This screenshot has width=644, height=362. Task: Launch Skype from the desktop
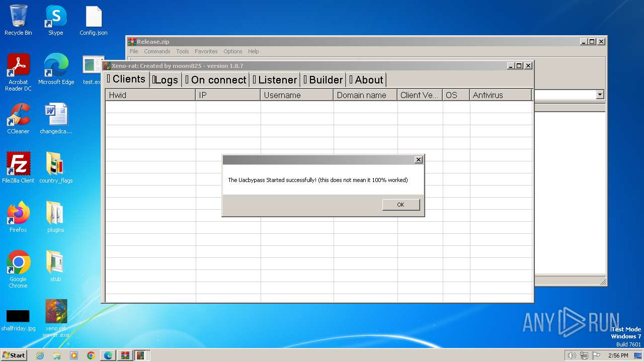55,21
